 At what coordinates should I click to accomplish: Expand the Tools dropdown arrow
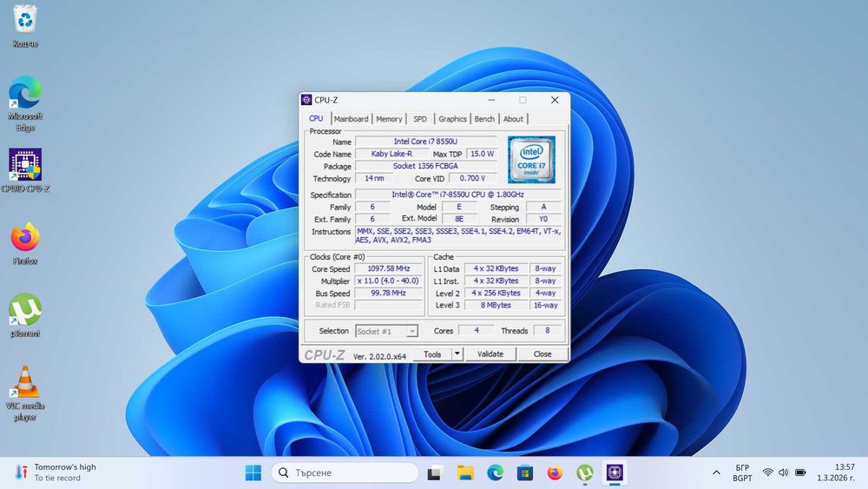pos(457,354)
